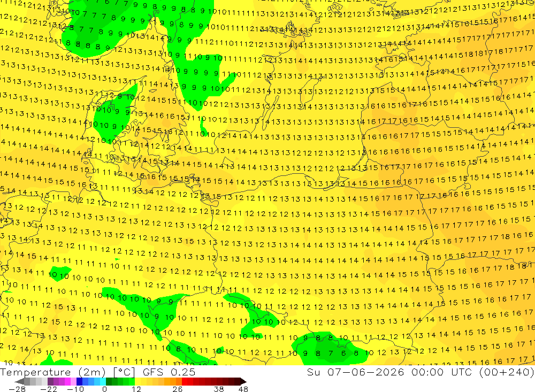Image resolution: width=535 pixels, height=392 pixels.
Task: Click the 12 legend scale value
Action: pyautogui.click(x=136, y=389)
